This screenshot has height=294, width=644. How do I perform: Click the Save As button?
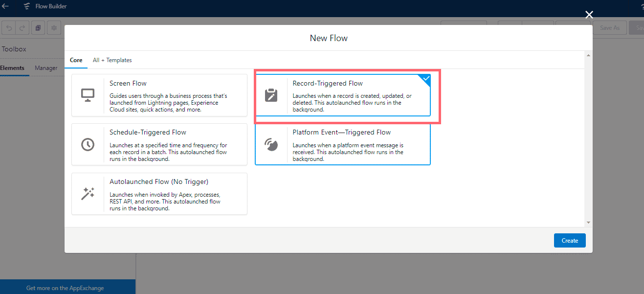tap(610, 28)
